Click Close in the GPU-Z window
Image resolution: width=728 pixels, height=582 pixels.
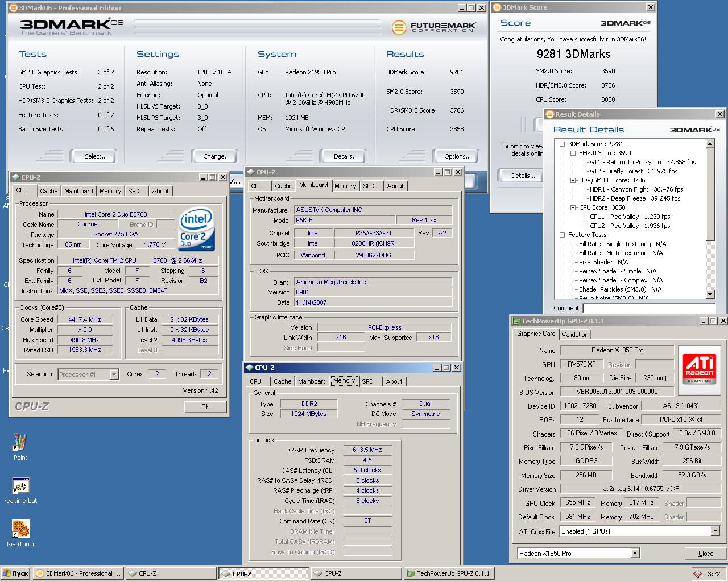706,553
